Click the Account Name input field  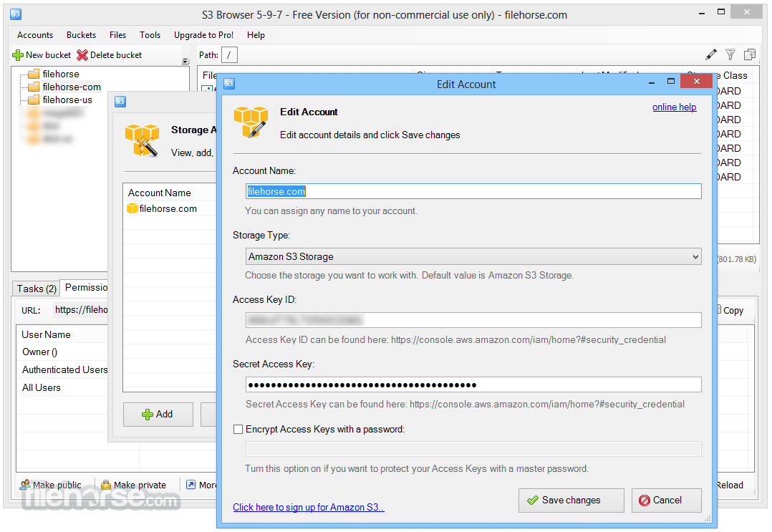click(x=473, y=191)
